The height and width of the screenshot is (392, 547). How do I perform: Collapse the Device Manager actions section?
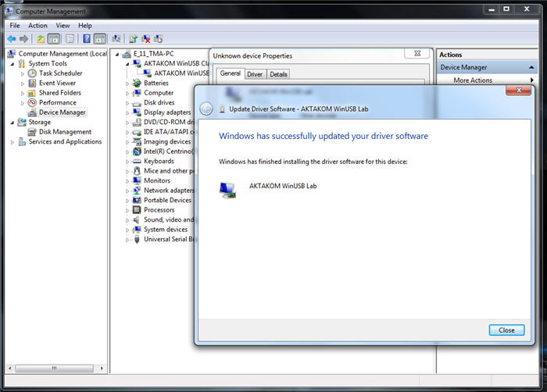[x=531, y=67]
